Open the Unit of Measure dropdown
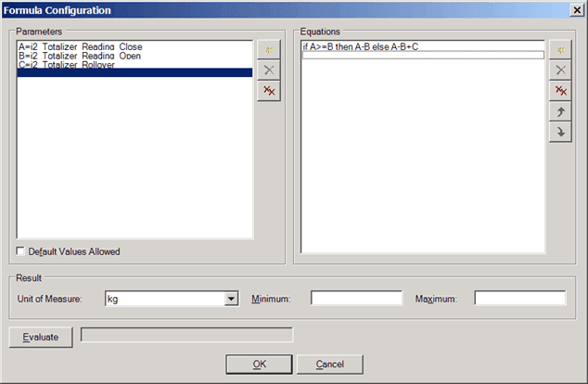This screenshot has height=384, width=588. click(x=232, y=299)
